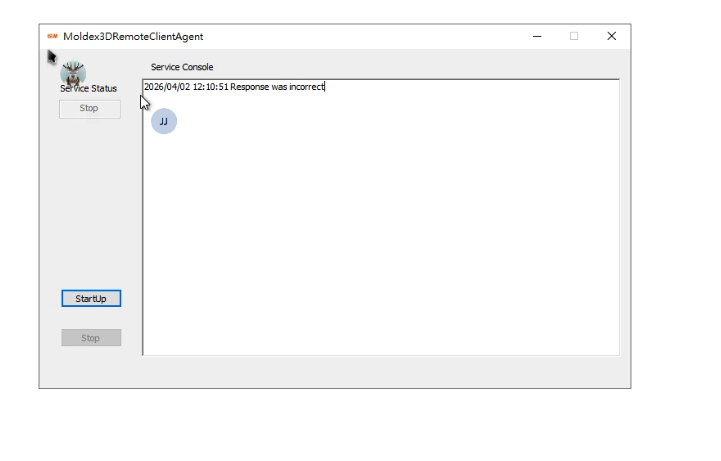
Task: Maximize the Moldex3DRemoteClientAgent window
Action: 574,36
